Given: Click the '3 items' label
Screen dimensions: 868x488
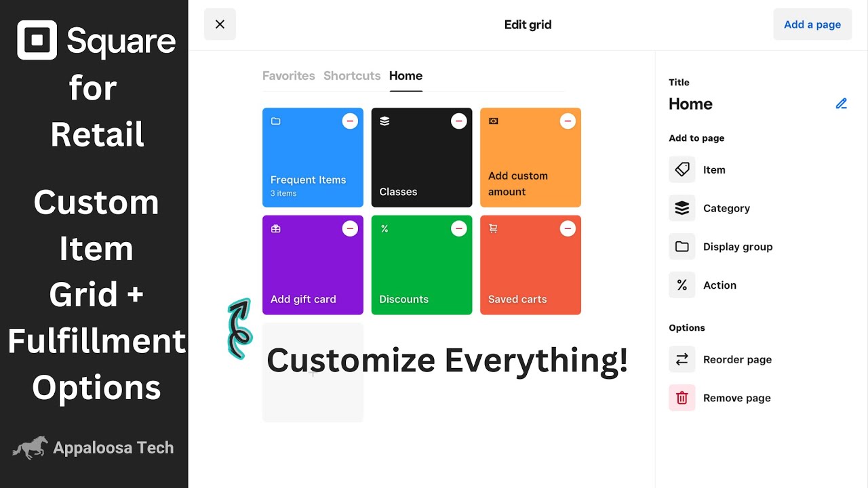Looking at the screenshot, I should 283,194.
